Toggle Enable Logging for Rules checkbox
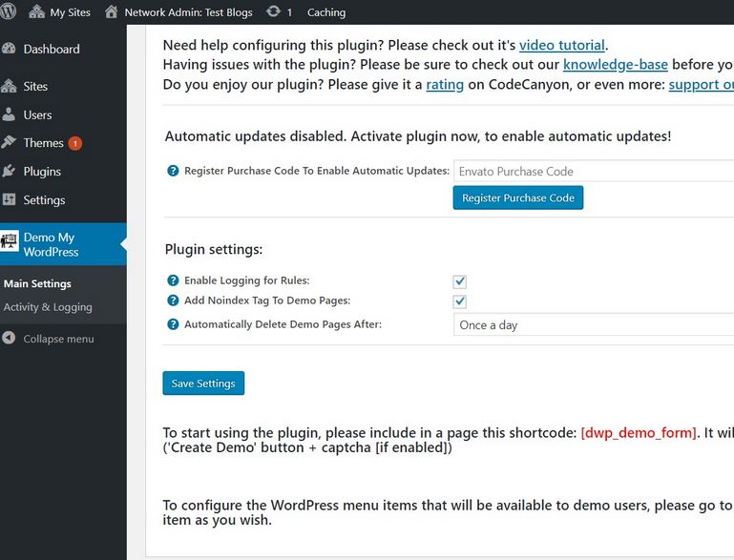 click(460, 281)
